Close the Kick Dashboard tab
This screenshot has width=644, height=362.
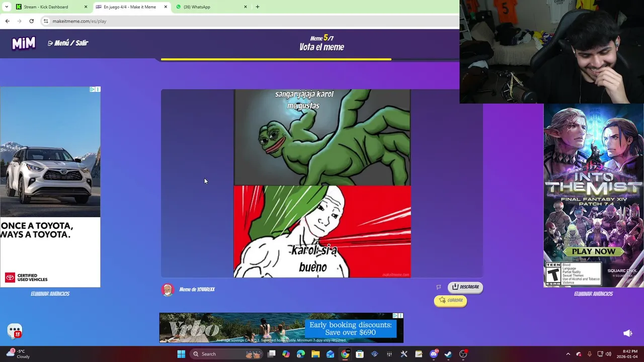tap(86, 7)
